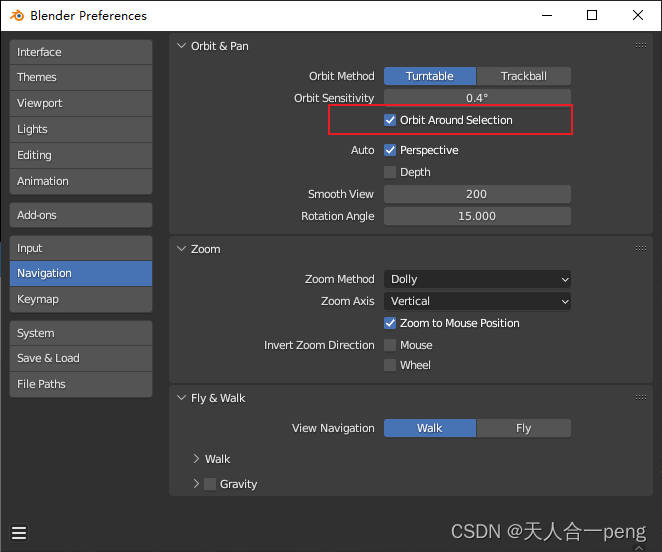Open Editing preferences tab

click(81, 155)
